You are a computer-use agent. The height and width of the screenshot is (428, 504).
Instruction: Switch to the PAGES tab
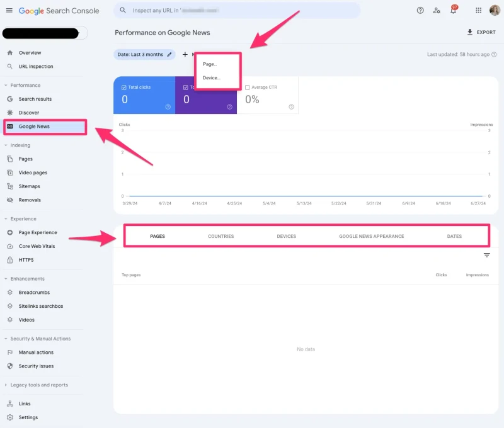(x=157, y=236)
